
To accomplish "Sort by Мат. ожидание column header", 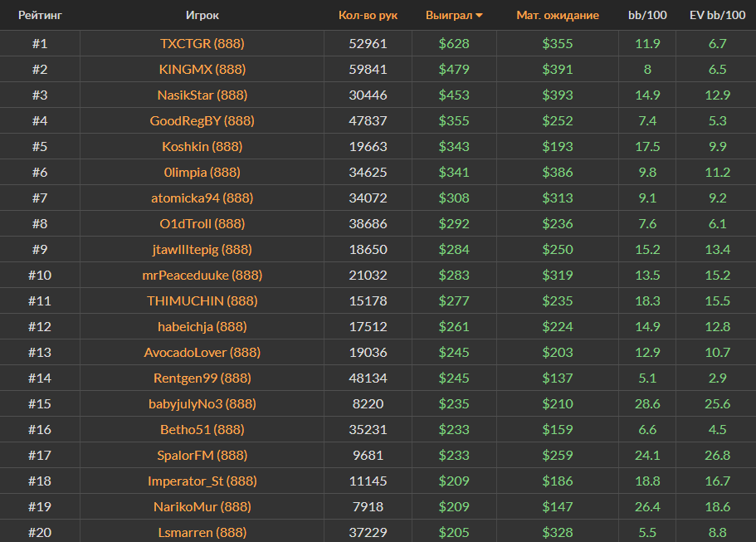I will pyautogui.click(x=557, y=15).
